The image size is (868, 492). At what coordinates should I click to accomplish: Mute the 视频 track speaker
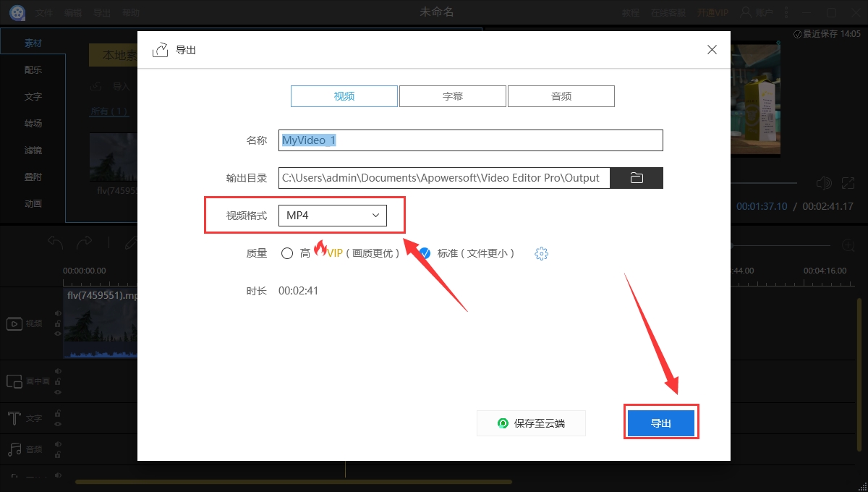[x=58, y=313]
